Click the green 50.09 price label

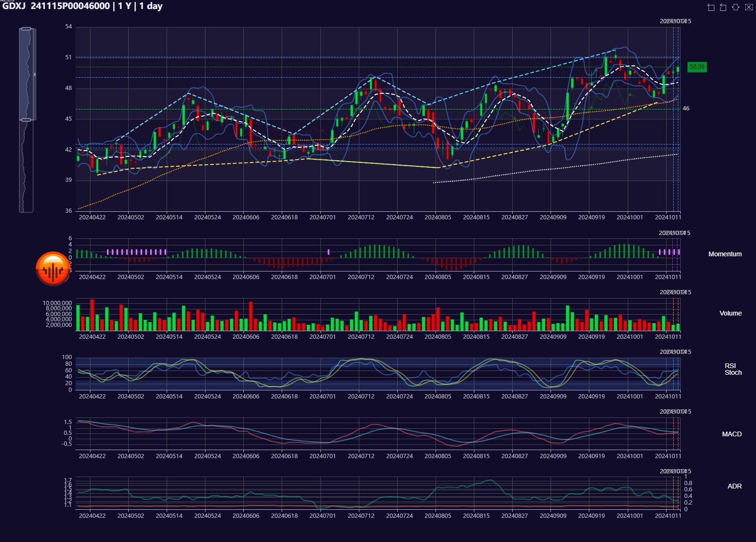coord(697,67)
